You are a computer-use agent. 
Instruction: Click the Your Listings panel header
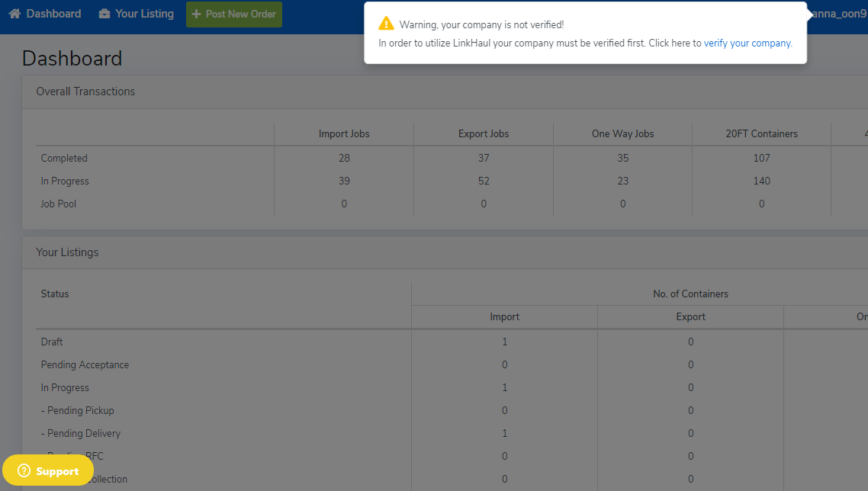coord(67,252)
